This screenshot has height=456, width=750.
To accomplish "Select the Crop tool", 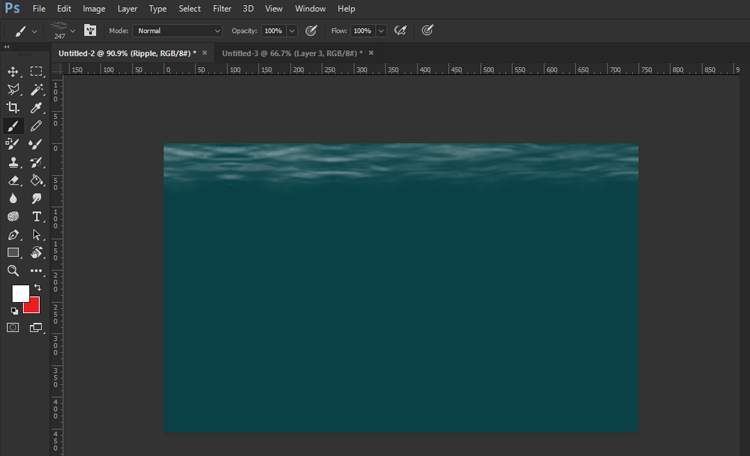I will [x=13, y=108].
